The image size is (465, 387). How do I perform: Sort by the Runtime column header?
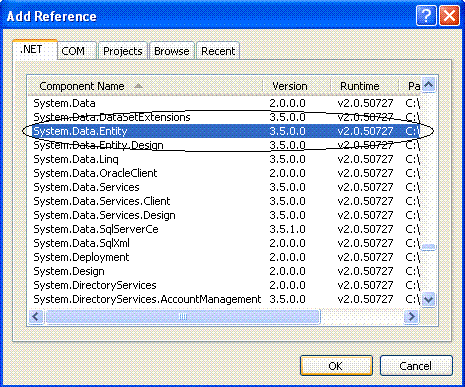[365, 86]
